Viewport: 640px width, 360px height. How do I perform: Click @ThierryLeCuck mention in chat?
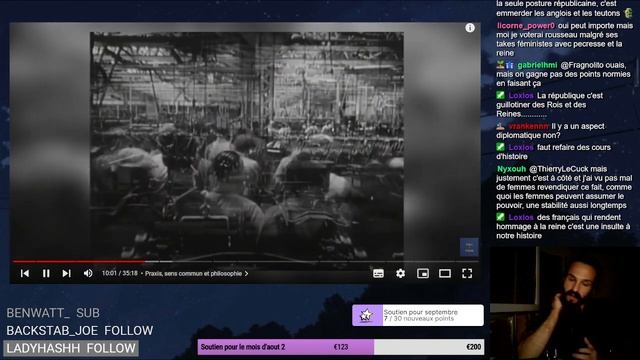(559, 169)
